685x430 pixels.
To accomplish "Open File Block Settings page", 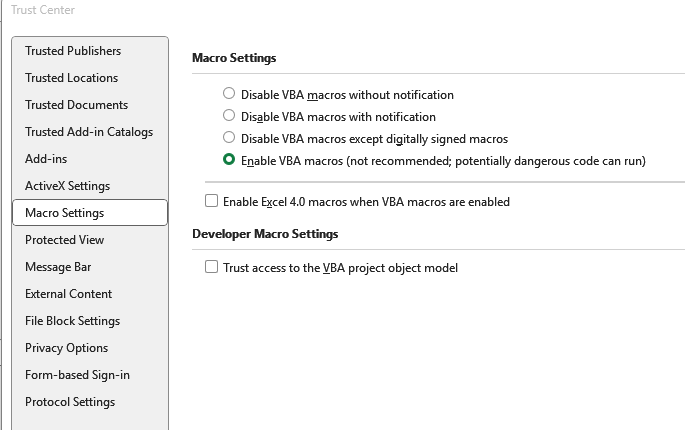I will (72, 321).
